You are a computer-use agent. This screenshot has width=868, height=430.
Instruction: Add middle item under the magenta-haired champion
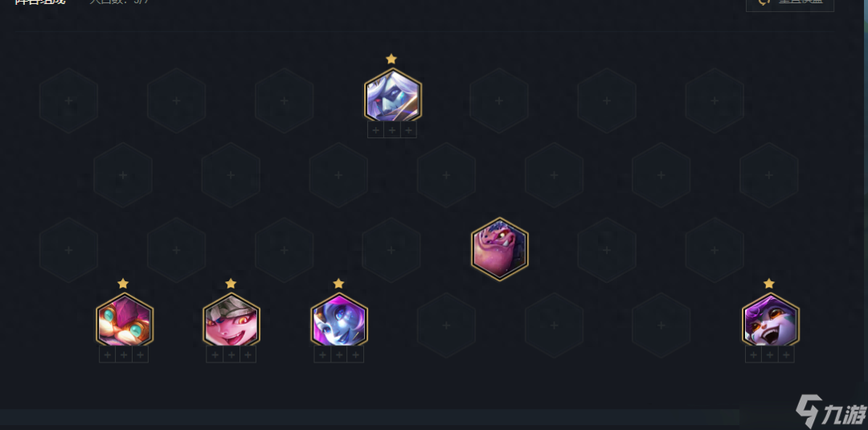click(339, 354)
